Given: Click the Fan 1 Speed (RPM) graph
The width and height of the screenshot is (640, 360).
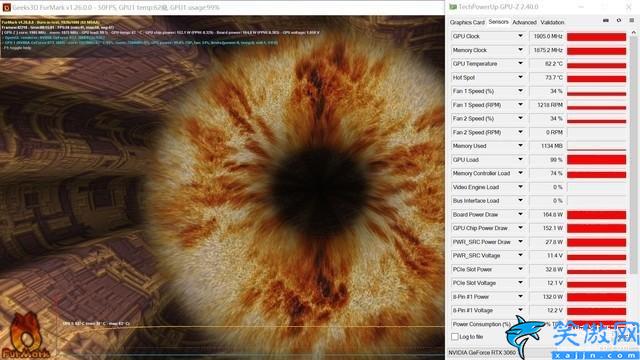Looking at the screenshot, I should click(596, 105).
